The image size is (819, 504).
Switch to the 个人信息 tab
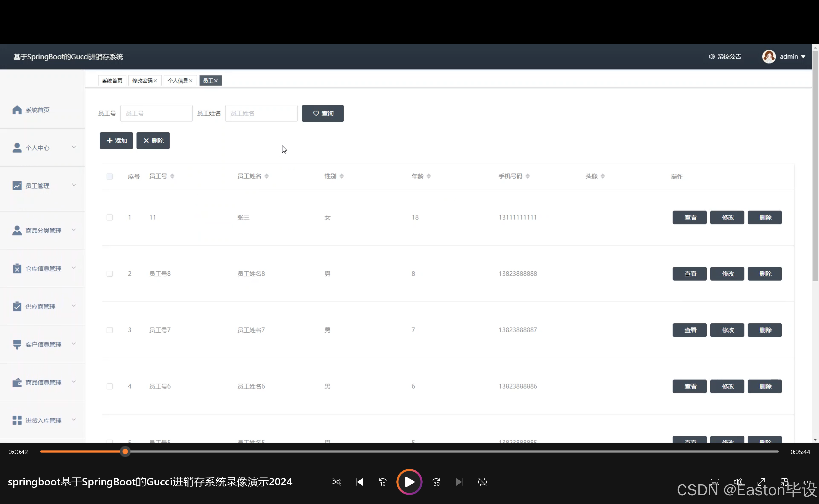[178, 81]
